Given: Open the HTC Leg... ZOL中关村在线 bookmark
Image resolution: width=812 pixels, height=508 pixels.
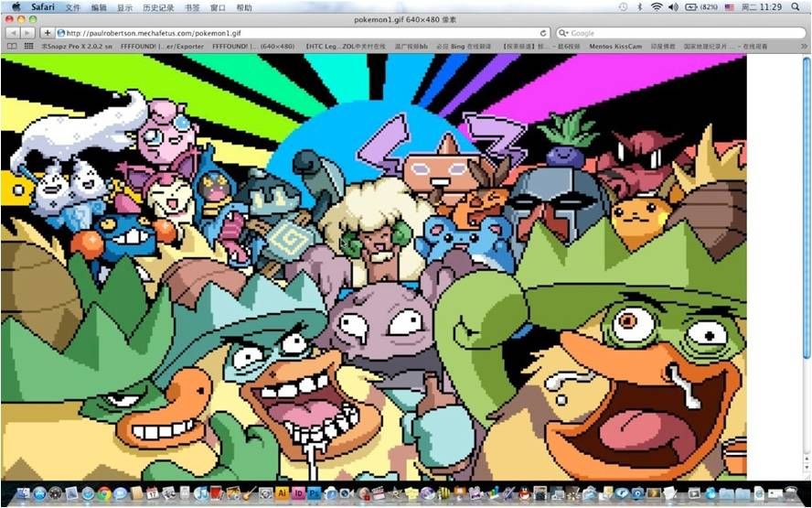Looking at the screenshot, I should pyautogui.click(x=346, y=46).
